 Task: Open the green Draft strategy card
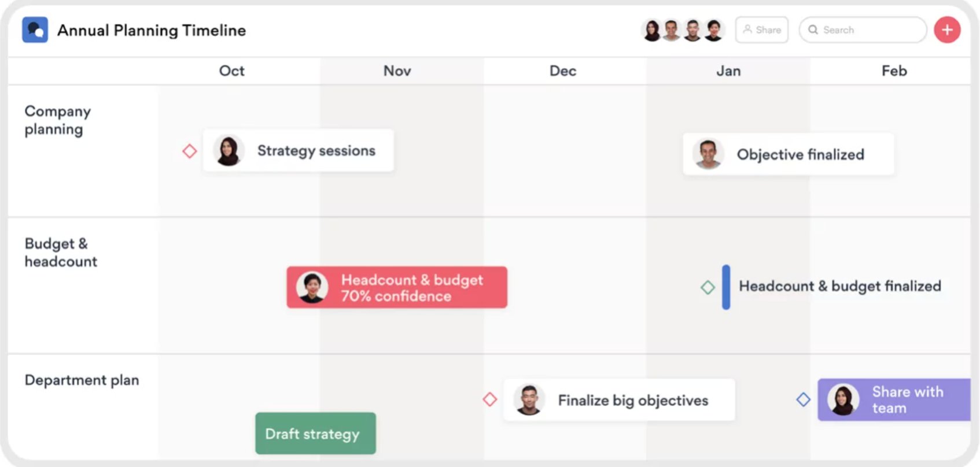(315, 433)
